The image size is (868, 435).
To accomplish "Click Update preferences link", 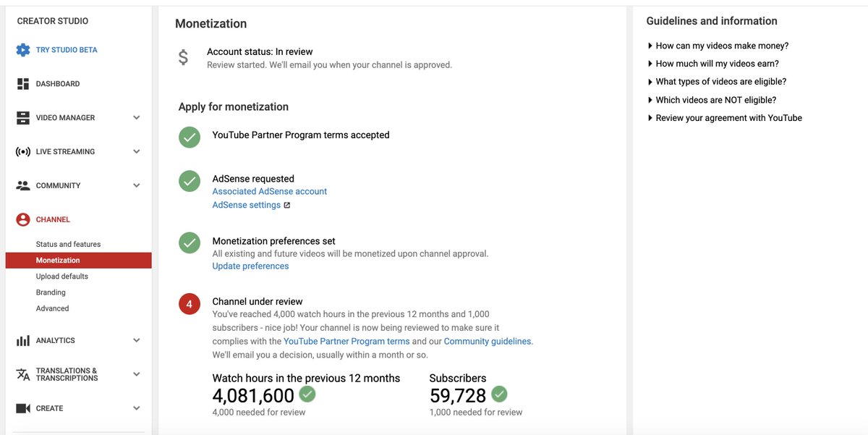I will click(250, 266).
